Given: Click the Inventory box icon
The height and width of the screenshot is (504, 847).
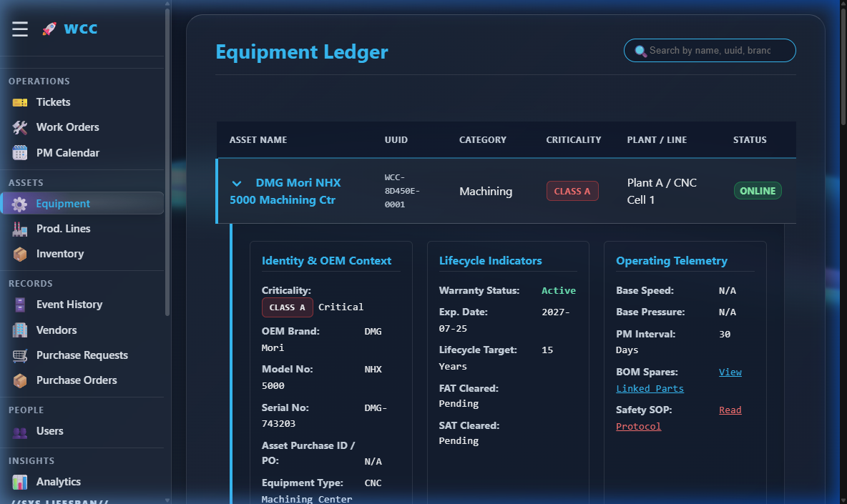Looking at the screenshot, I should point(20,255).
